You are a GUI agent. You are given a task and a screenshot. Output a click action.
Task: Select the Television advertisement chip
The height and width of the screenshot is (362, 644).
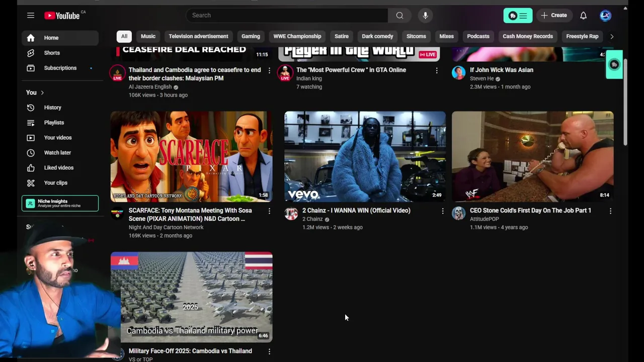198,36
